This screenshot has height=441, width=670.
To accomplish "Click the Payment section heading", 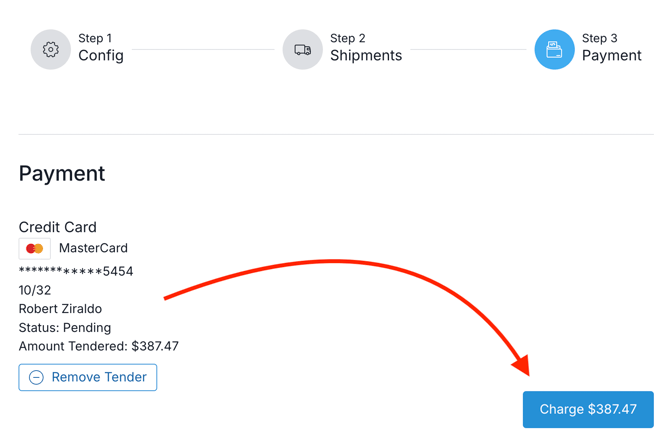I will pyautogui.click(x=62, y=174).
